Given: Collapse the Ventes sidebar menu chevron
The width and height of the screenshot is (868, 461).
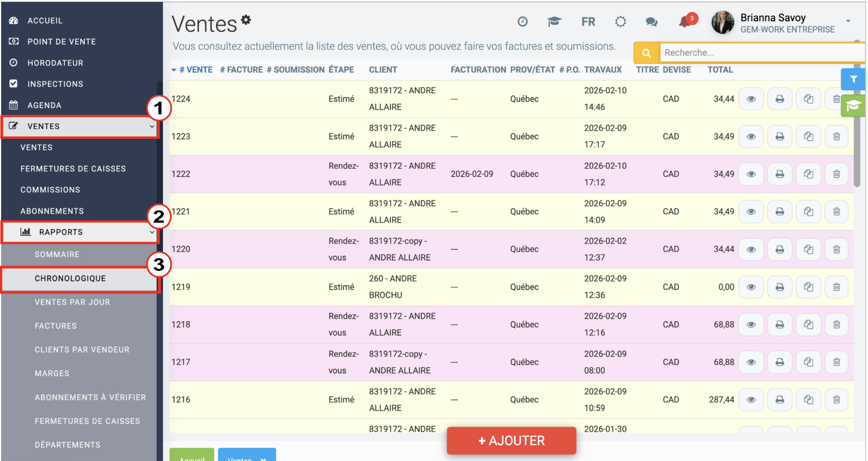Looking at the screenshot, I should (x=152, y=126).
